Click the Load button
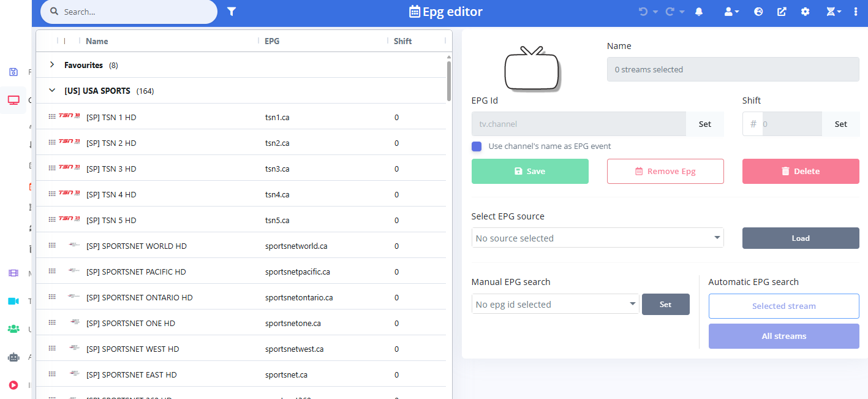Image resolution: width=868 pixels, height=399 pixels. coord(801,238)
